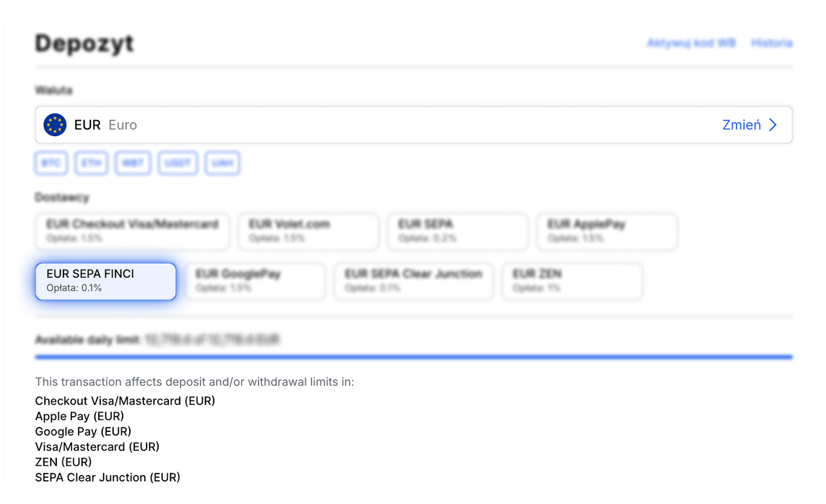The height and width of the screenshot is (504, 826).
Task: Choose the USDT currency chip
Action: click(178, 163)
